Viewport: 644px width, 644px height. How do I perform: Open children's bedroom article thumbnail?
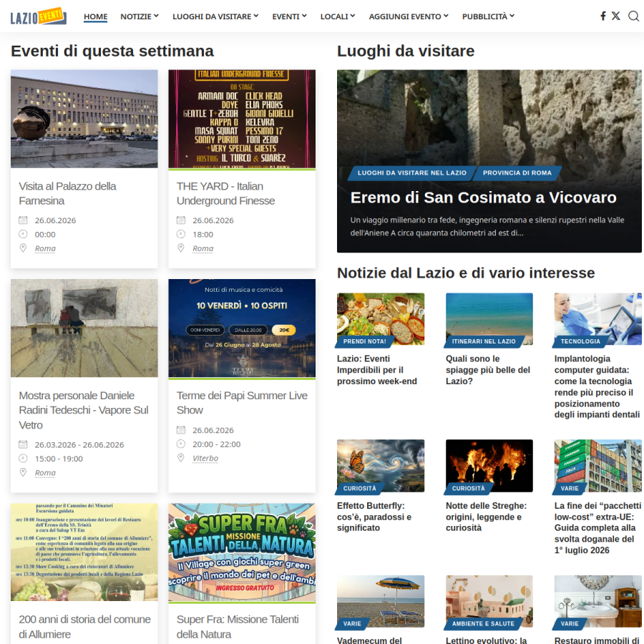coord(489,601)
